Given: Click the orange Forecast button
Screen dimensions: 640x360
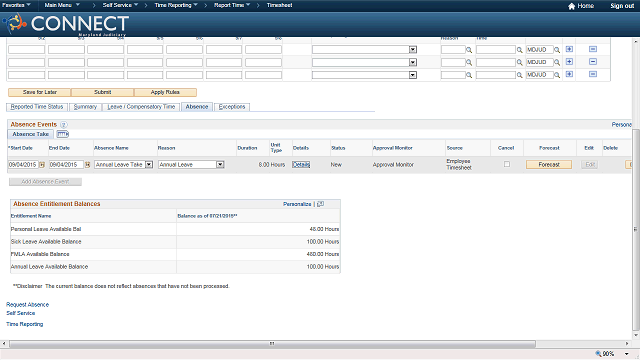Looking at the screenshot, I should (x=549, y=164).
